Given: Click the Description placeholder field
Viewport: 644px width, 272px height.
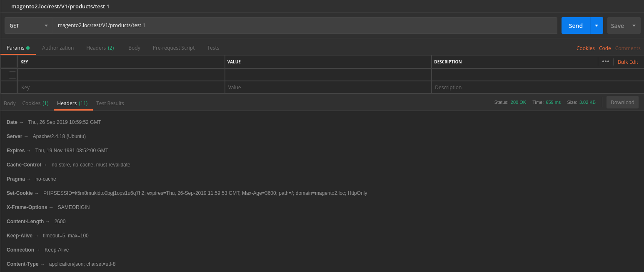Looking at the screenshot, I should [538, 88].
